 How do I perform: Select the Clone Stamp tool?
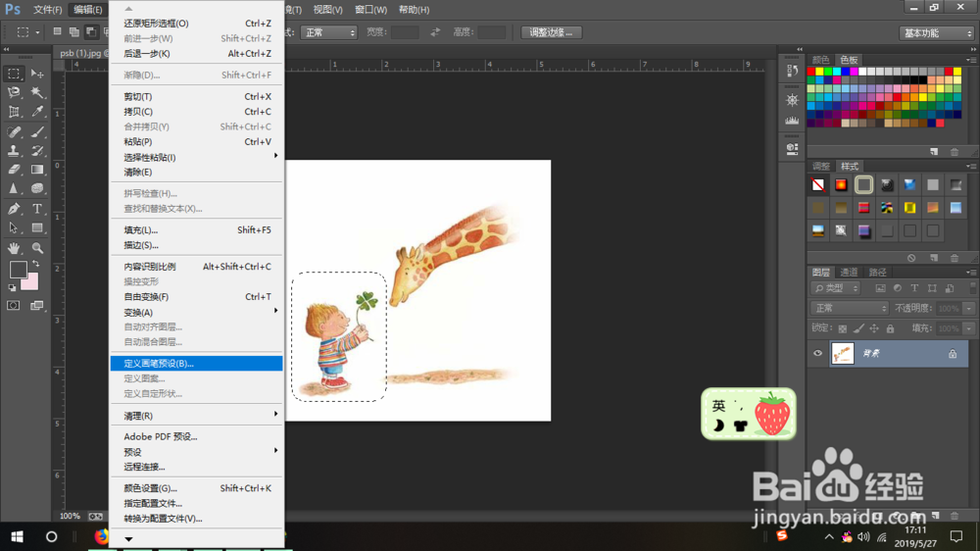point(14,151)
